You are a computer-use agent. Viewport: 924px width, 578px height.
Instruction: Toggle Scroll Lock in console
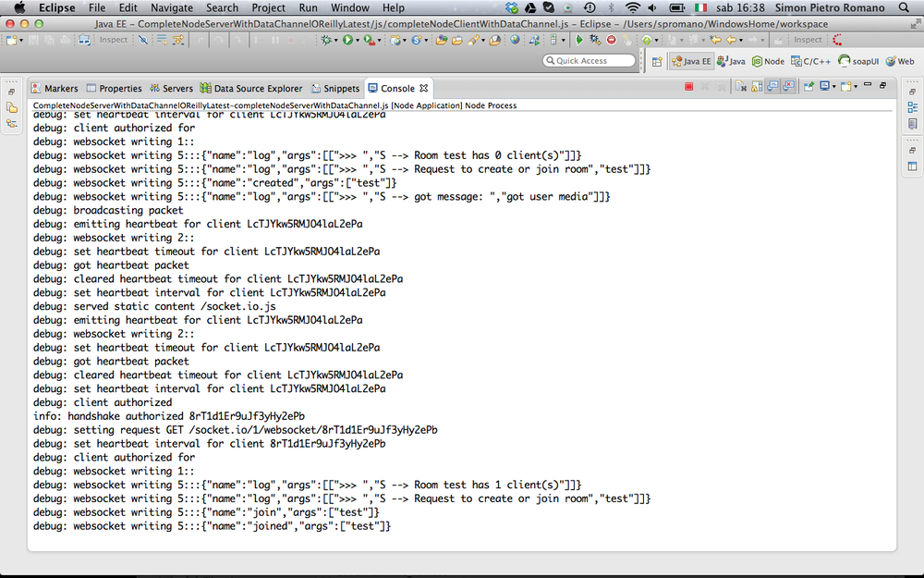pos(757,87)
